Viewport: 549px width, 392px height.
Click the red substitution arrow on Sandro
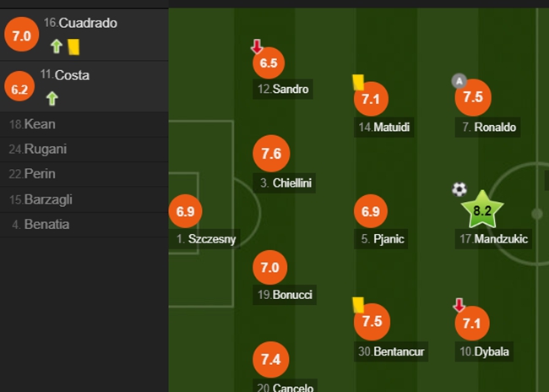[257, 46]
